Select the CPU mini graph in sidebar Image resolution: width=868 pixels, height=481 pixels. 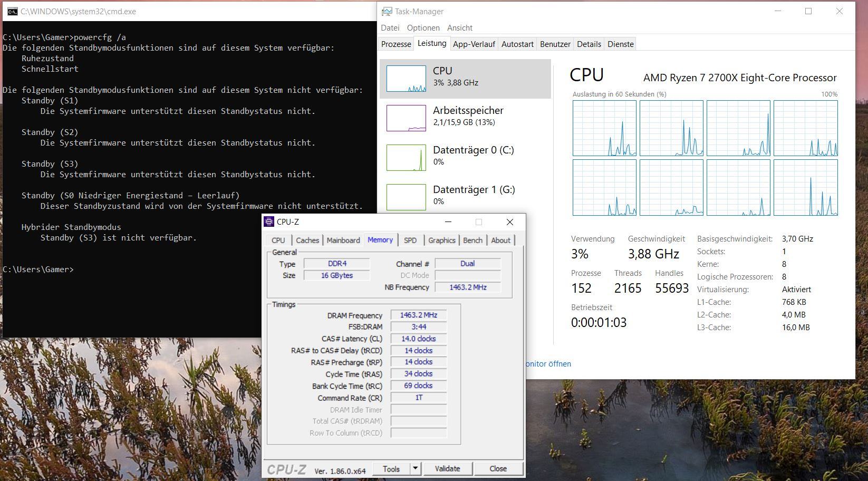click(x=406, y=79)
